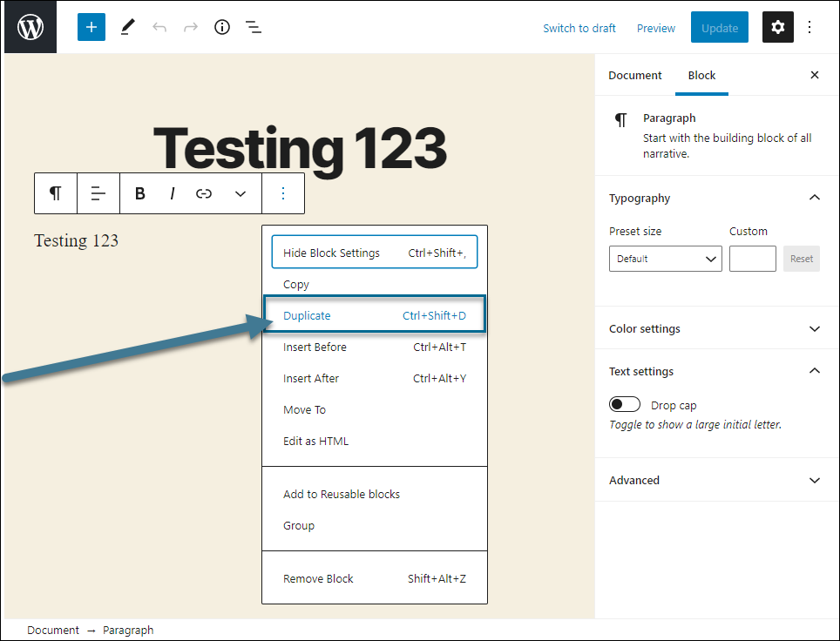Toggle the settings gear sidebar button
Viewport: 840px width, 641px height.
[x=778, y=27]
